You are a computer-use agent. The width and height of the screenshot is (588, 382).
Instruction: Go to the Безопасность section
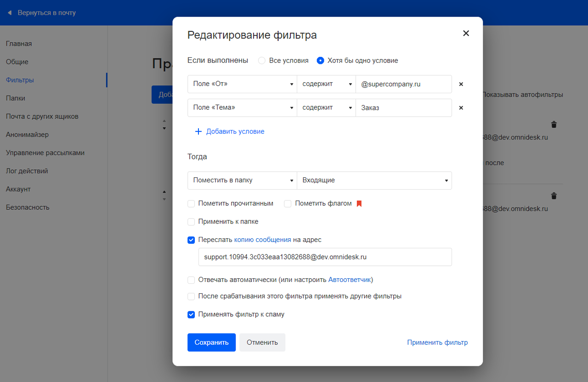coord(28,208)
